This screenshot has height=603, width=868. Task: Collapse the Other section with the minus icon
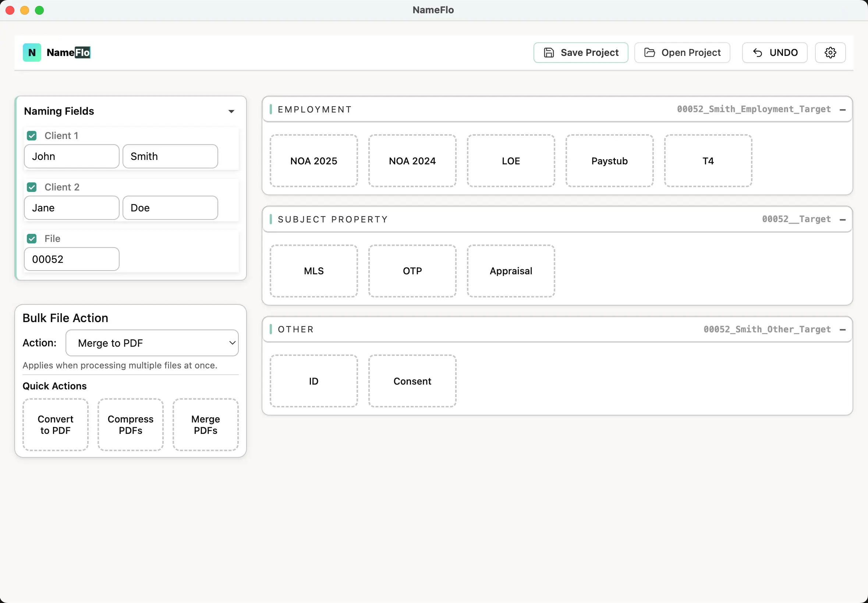[842, 329]
